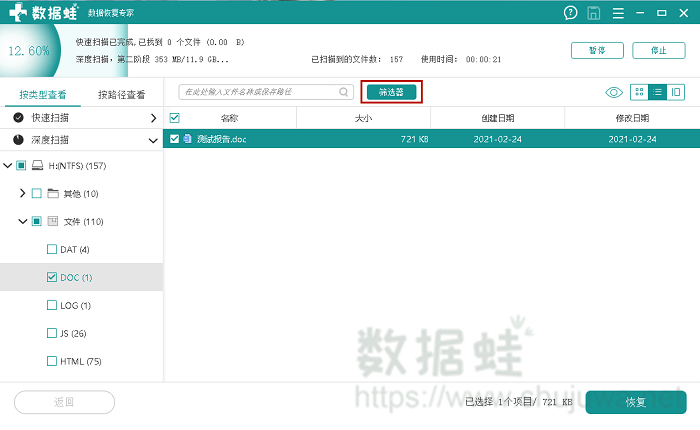Expand the 其他 (10) tree node
Screen dimensions: 700x430
pos(22,193)
